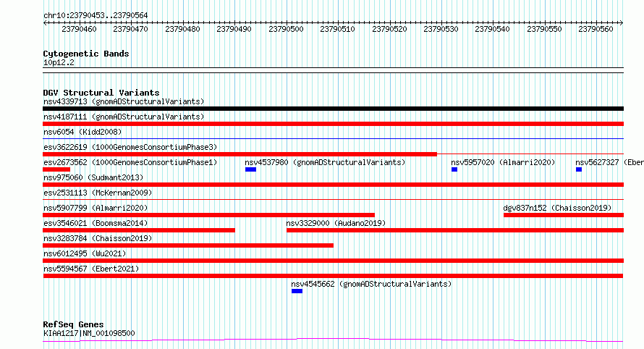Image resolution: width=644 pixels, height=349 pixels.
Task: Click the blue marker under nsv5627327
Action: (x=579, y=169)
